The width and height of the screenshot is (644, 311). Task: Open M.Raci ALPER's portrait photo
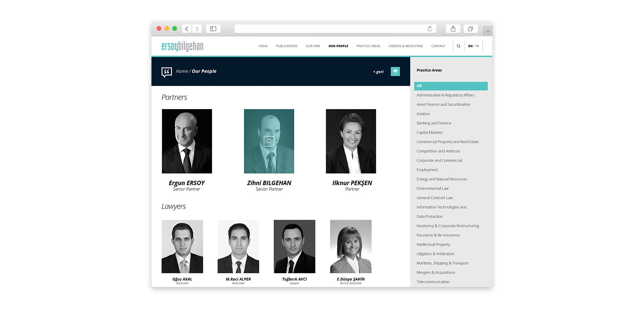(x=238, y=247)
